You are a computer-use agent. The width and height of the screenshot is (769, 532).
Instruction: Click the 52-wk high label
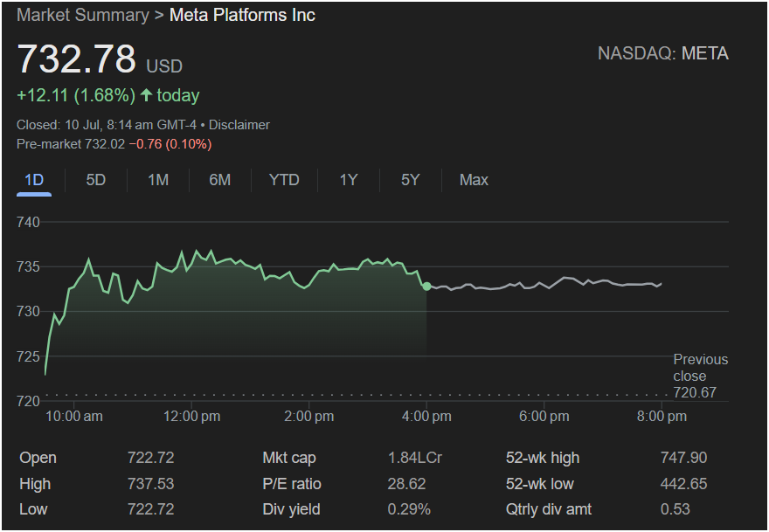543,458
